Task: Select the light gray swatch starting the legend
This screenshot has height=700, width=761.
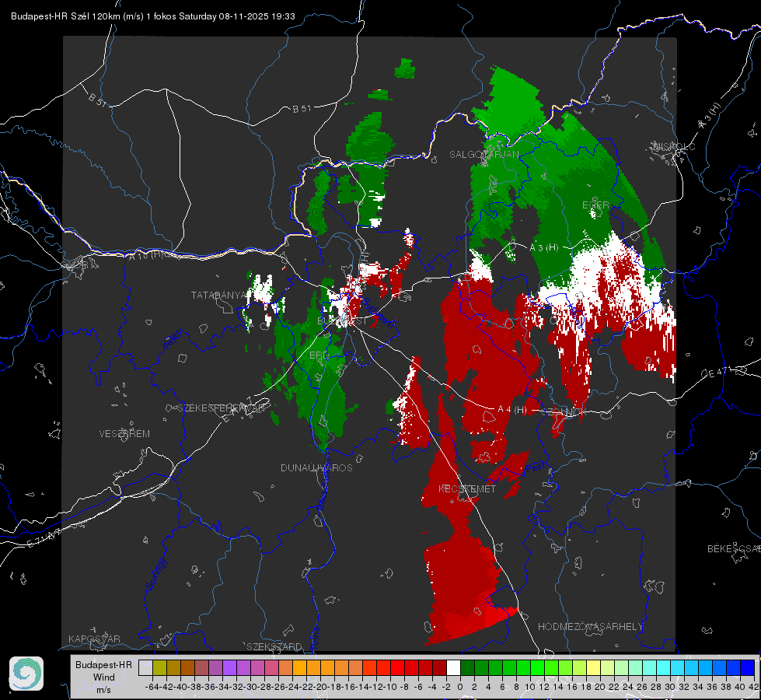Action: click(x=145, y=667)
